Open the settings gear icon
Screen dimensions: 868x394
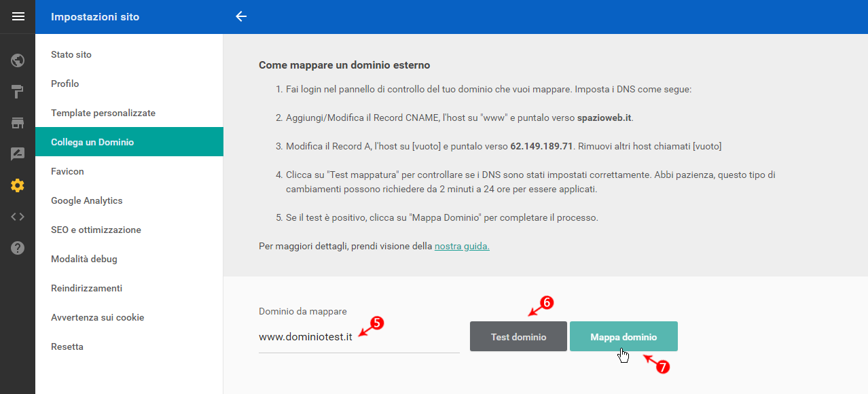[x=18, y=185]
